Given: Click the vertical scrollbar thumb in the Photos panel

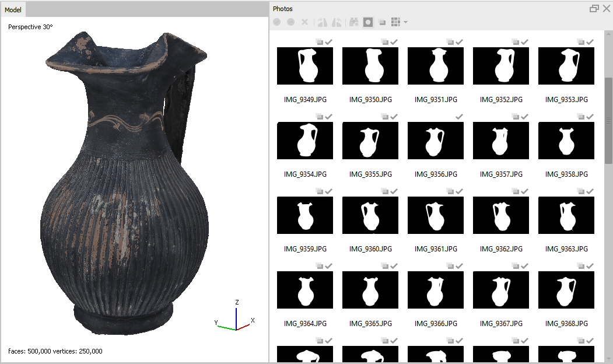Looking at the screenshot, I should tap(608, 120).
